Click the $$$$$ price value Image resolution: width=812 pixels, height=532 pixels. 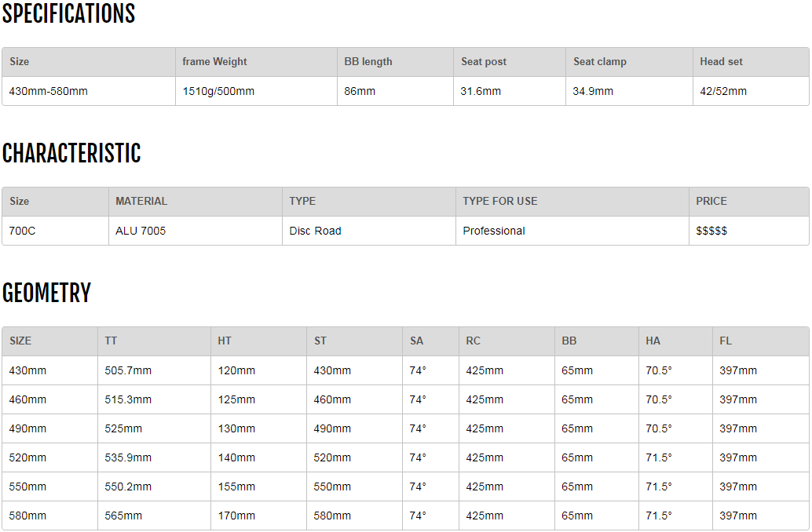click(711, 231)
